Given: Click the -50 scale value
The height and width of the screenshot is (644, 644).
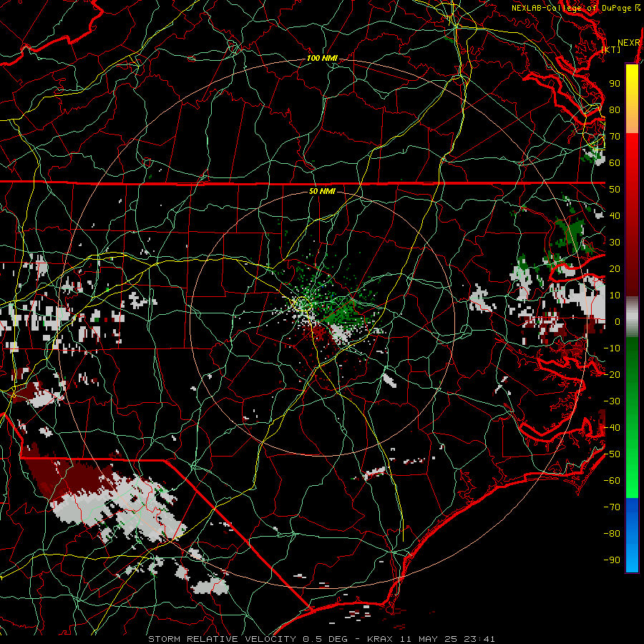Looking at the screenshot, I should tap(612, 454).
